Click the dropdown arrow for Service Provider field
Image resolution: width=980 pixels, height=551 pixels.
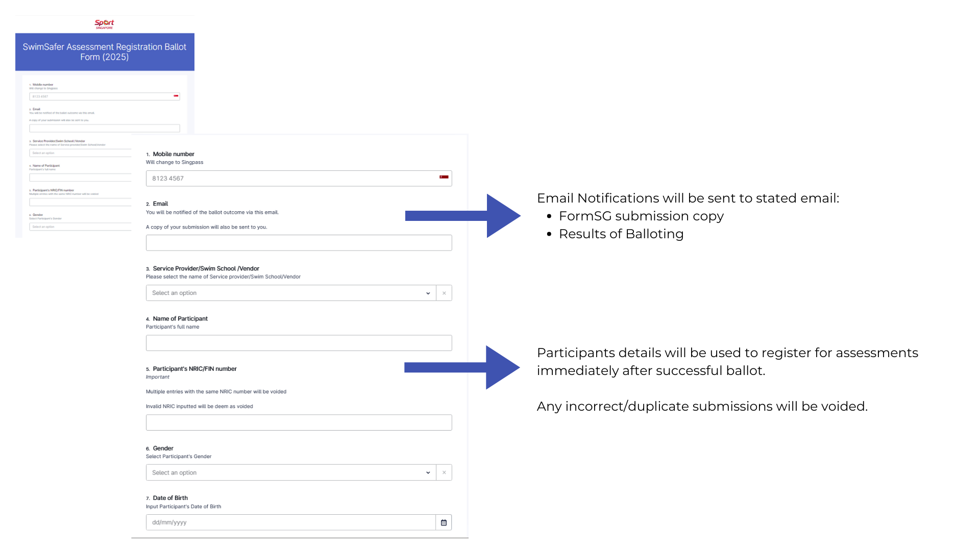tap(428, 293)
